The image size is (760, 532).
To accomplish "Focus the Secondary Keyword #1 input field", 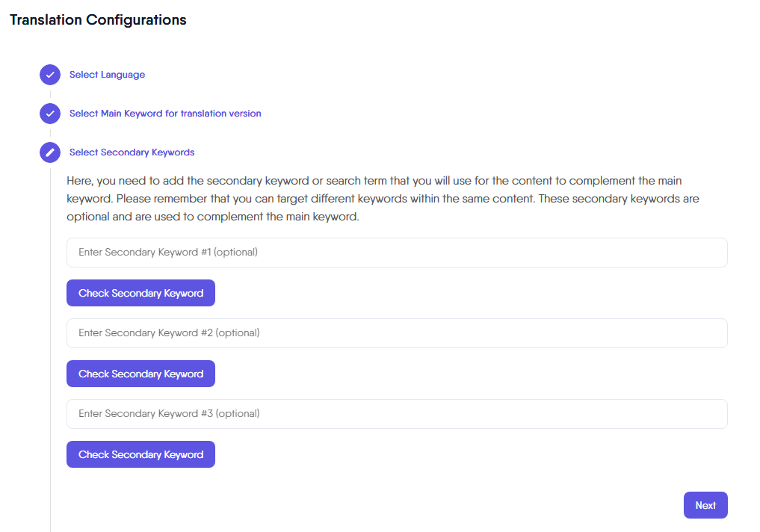I will pos(397,253).
